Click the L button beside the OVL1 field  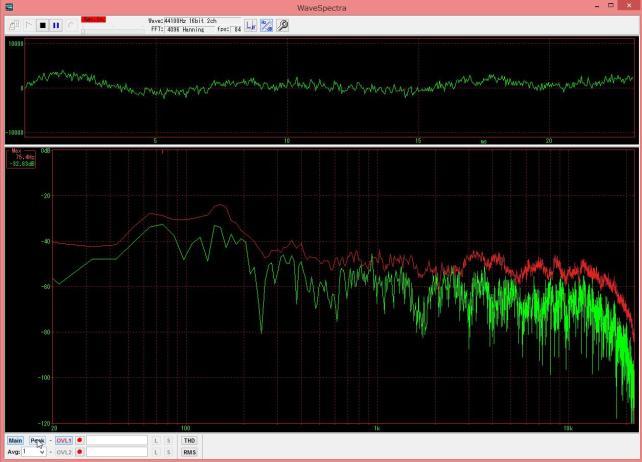tap(156, 440)
